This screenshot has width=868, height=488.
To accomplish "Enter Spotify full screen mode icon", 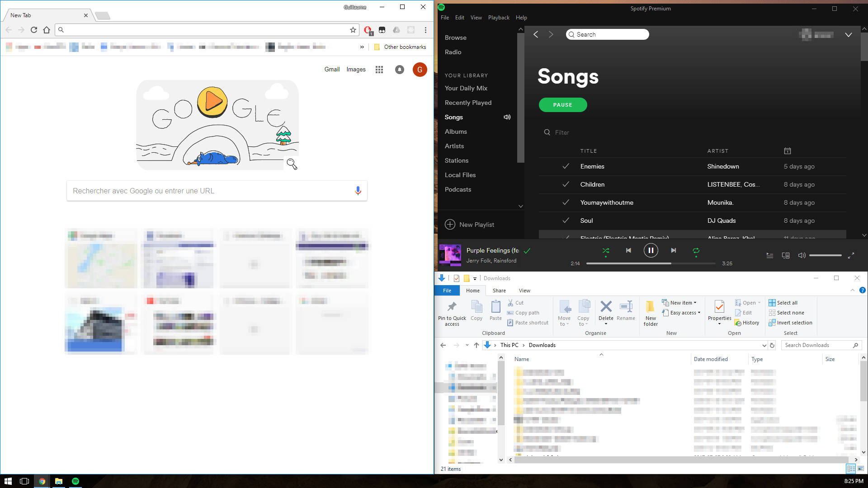I will pos(851,255).
